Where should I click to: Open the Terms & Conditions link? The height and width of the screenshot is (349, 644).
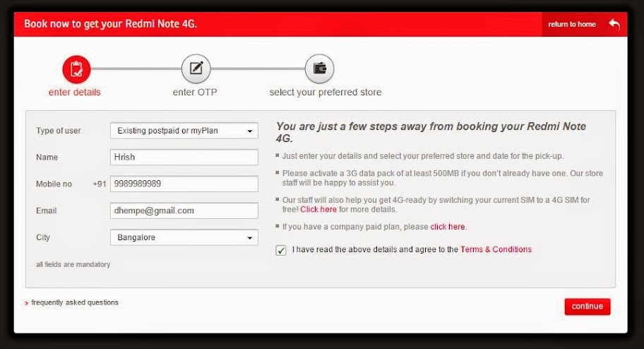coord(496,249)
